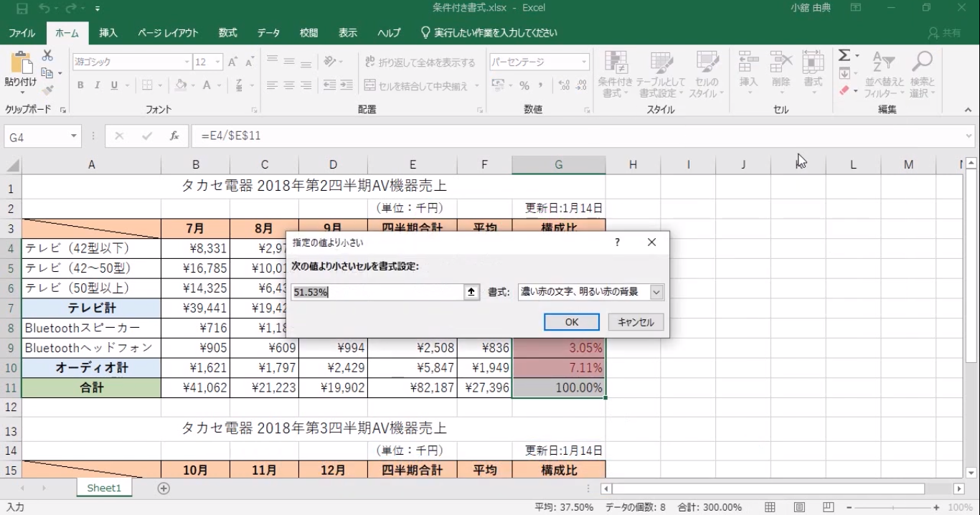
Task: Click the font color A button
Action: pyautogui.click(x=207, y=85)
